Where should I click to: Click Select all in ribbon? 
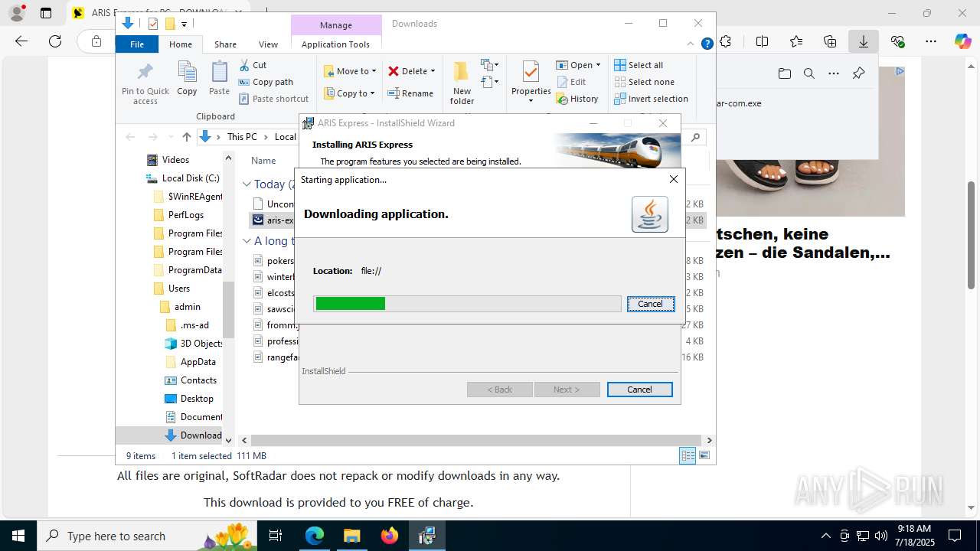point(639,65)
